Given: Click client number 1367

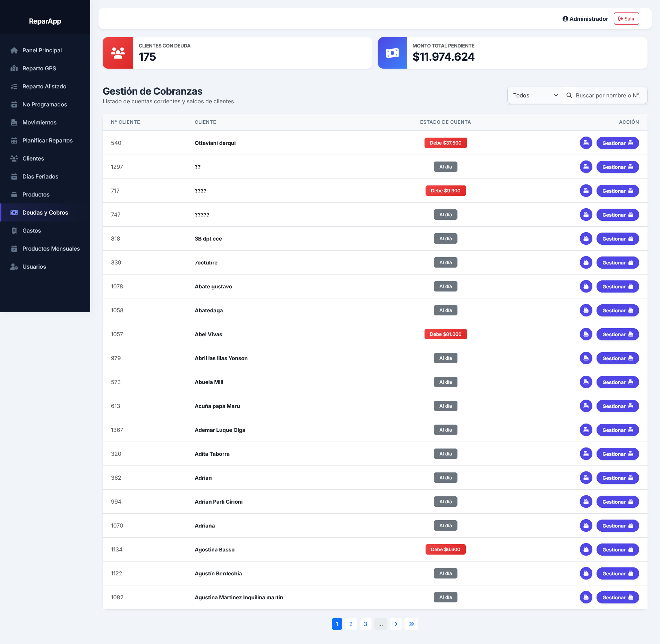Looking at the screenshot, I should pyautogui.click(x=117, y=430).
